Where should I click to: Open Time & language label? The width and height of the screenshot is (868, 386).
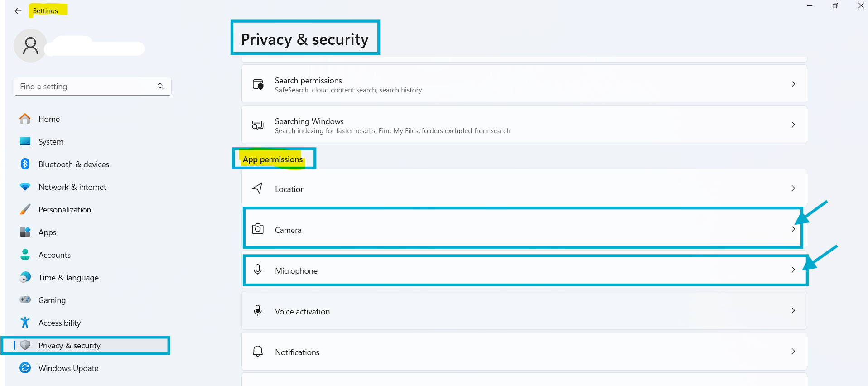(68, 278)
